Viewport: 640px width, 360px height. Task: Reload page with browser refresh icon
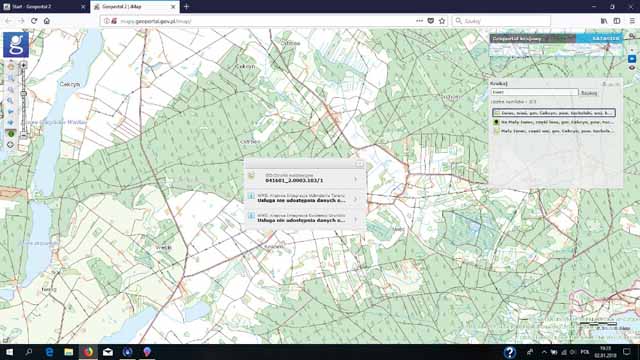(x=34, y=21)
